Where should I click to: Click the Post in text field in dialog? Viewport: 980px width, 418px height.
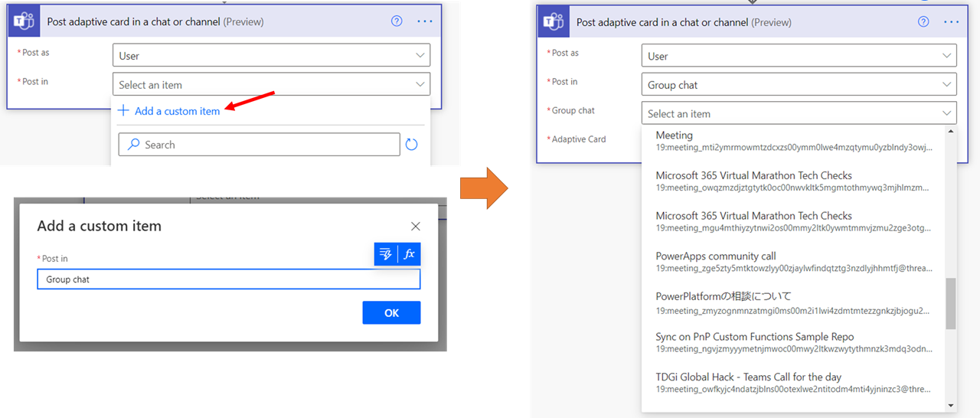pos(228,279)
